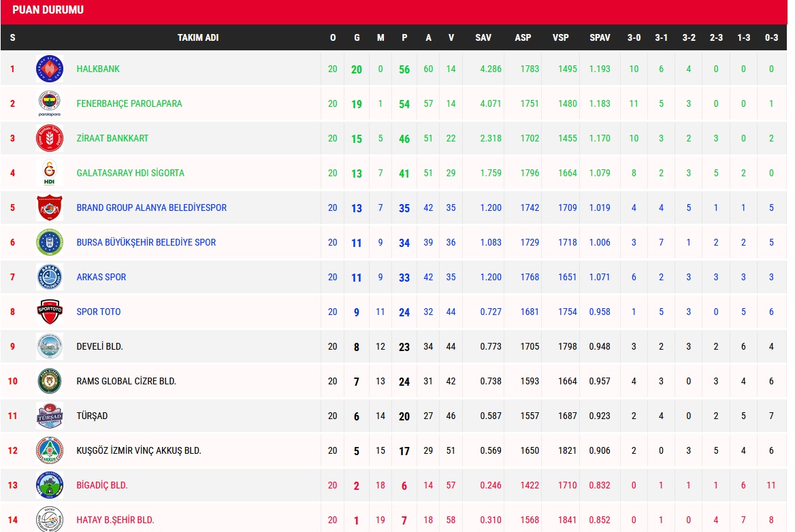Click the TAKIM ADI column header
The width and height of the screenshot is (795, 532).
coord(198,37)
